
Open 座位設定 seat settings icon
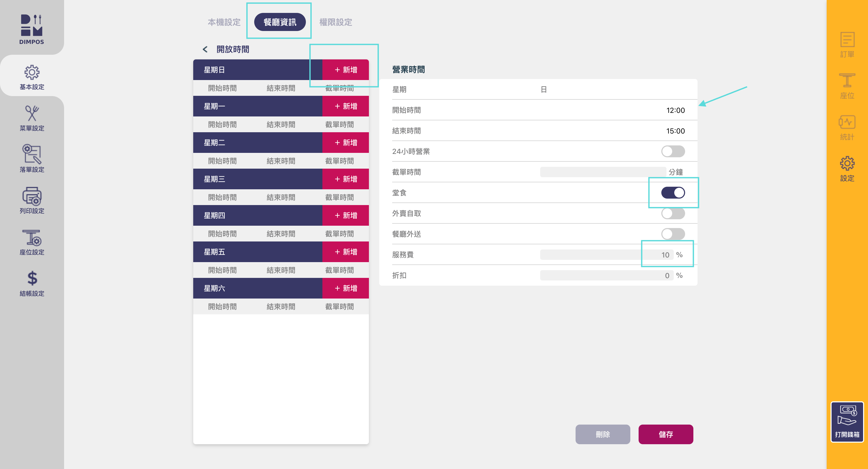[x=32, y=238]
